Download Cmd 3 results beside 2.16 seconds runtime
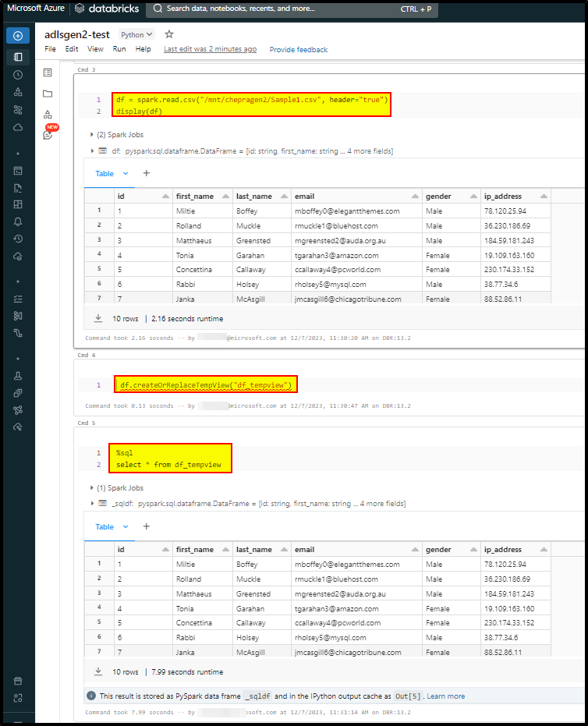Image resolution: width=588 pixels, height=726 pixels. coord(98,318)
